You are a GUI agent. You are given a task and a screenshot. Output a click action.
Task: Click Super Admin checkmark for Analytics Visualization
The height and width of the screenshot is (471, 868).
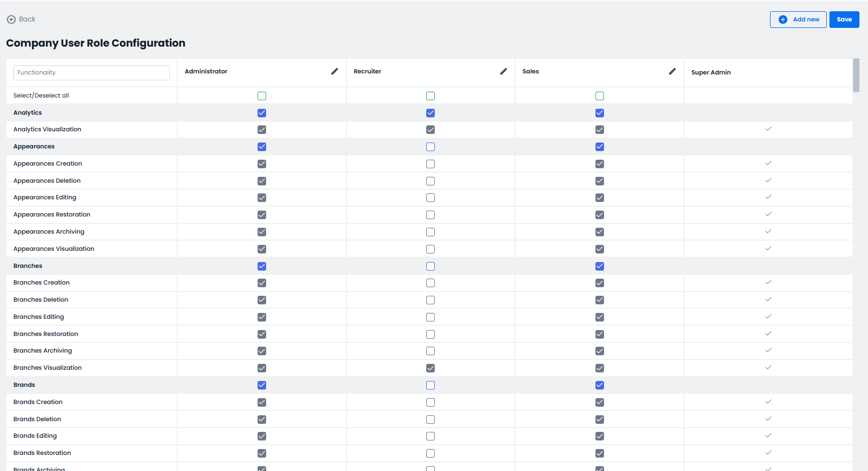(768, 129)
